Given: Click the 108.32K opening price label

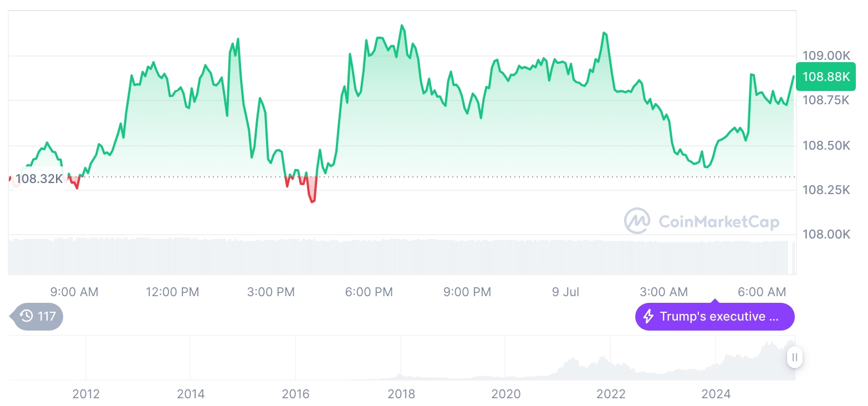Looking at the screenshot, I should [x=39, y=179].
